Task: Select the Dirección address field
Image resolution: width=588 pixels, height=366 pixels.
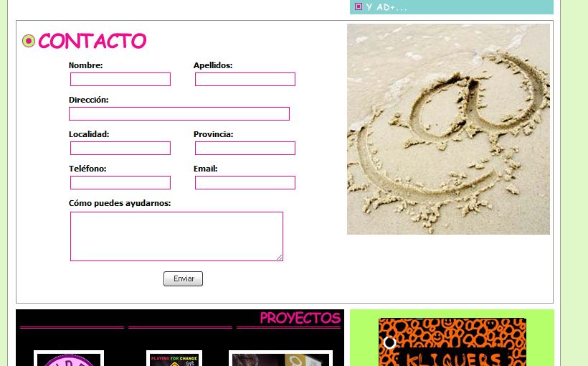Action: pos(179,113)
